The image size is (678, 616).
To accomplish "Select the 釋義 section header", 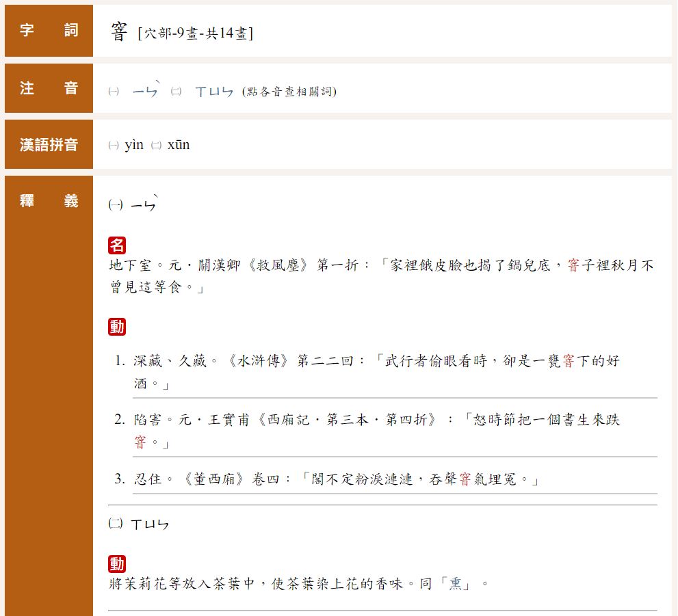I will point(49,201).
